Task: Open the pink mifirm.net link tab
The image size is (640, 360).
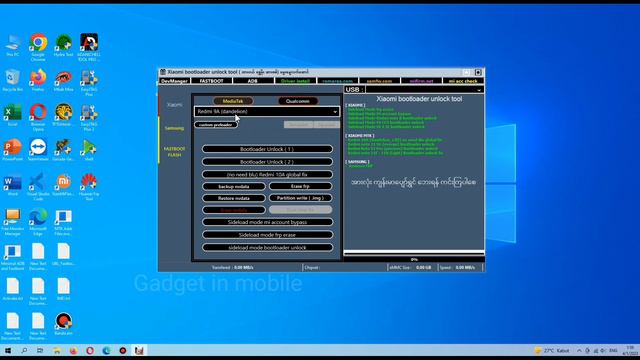Action: click(421, 81)
